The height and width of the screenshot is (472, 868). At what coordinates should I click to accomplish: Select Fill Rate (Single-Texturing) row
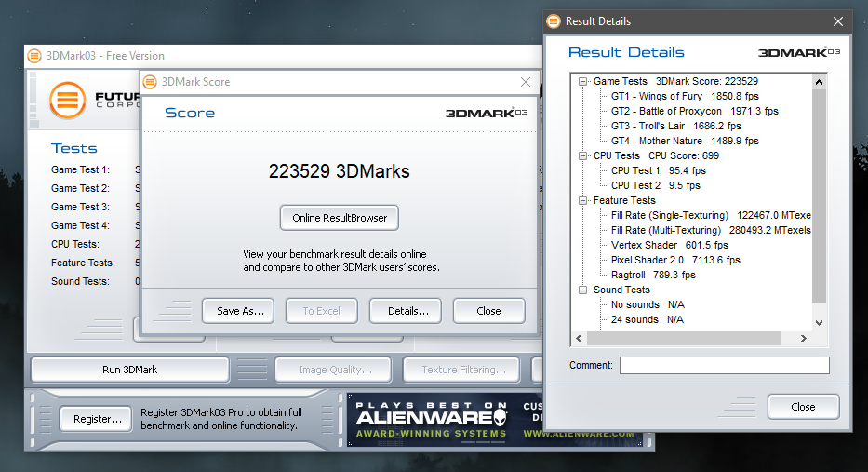[711, 215]
